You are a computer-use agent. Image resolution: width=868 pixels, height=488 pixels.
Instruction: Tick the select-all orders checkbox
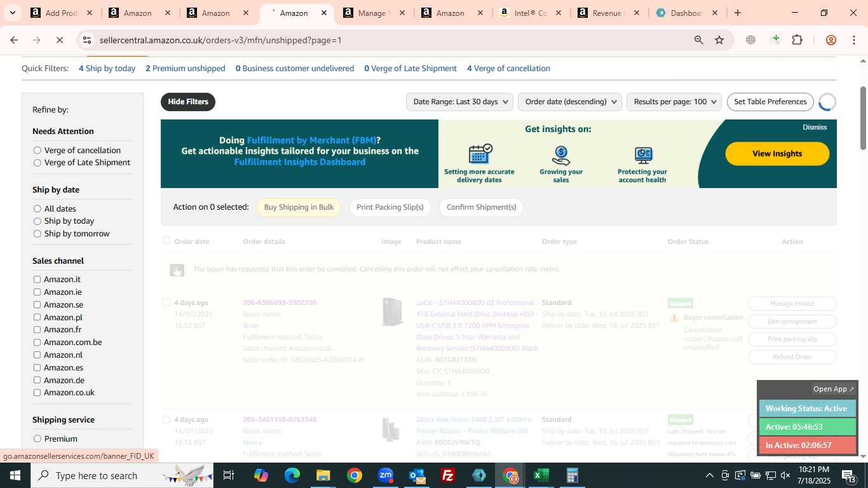[x=166, y=240]
